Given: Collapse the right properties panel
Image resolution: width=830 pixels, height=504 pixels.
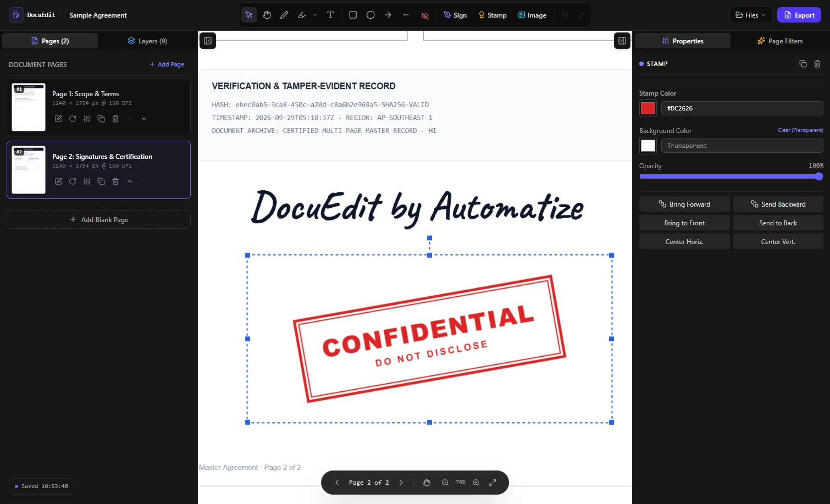Looking at the screenshot, I should 622,41.
